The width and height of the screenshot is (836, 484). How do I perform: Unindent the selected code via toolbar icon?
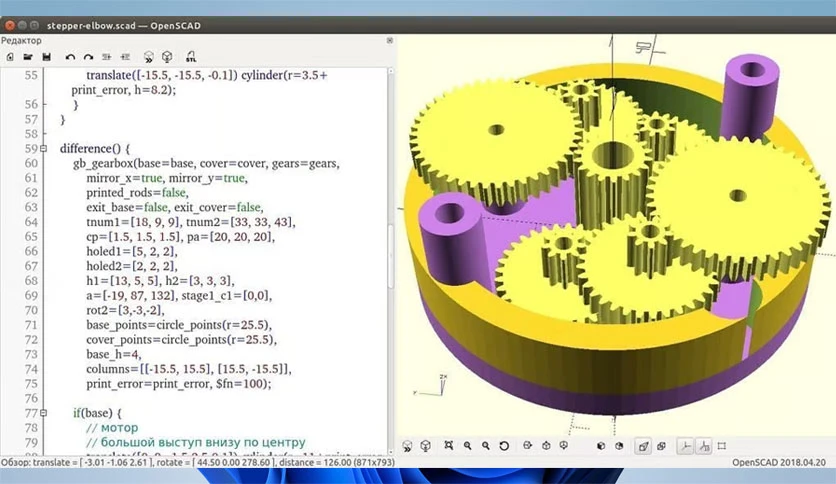107,57
